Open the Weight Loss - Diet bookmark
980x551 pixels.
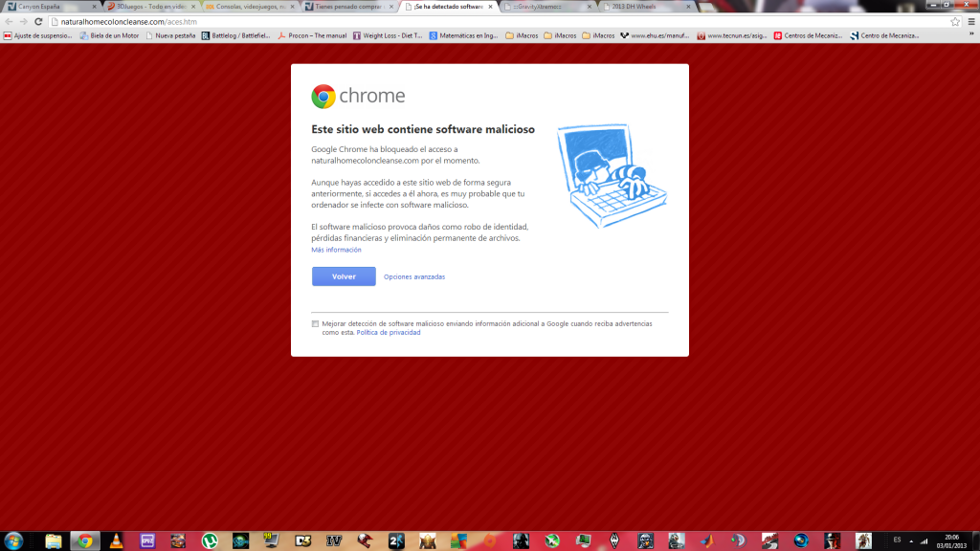pos(389,35)
